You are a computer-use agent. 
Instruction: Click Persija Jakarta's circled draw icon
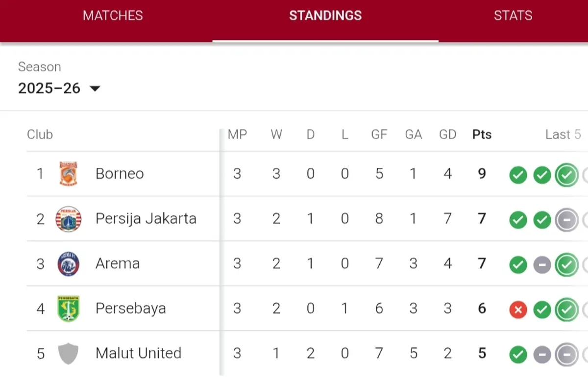[x=566, y=220]
